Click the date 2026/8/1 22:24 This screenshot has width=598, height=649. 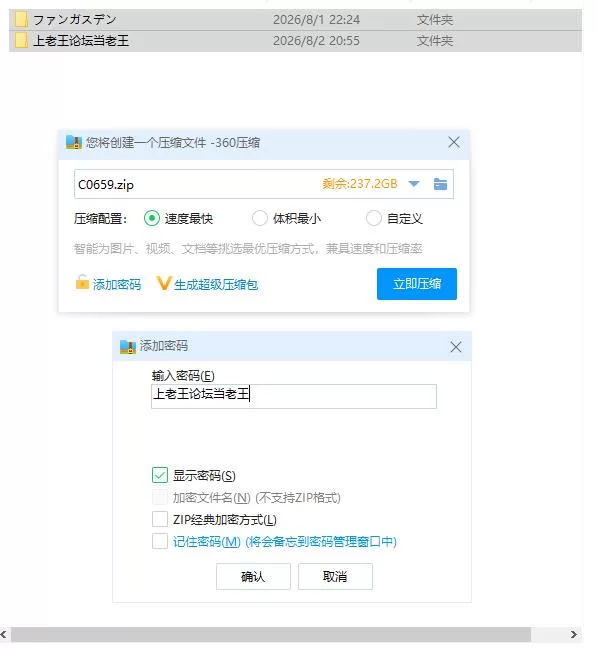316,19
